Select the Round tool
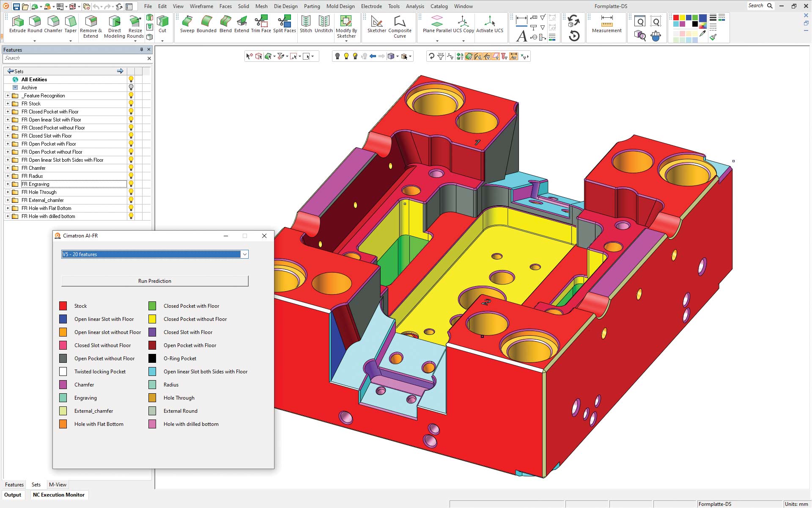812x508 pixels. [x=35, y=24]
